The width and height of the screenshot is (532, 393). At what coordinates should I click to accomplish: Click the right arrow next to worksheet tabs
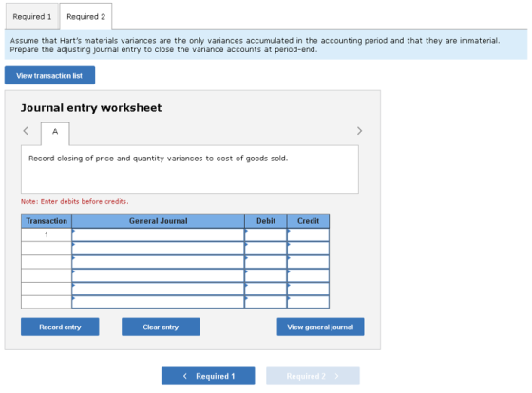click(x=359, y=131)
